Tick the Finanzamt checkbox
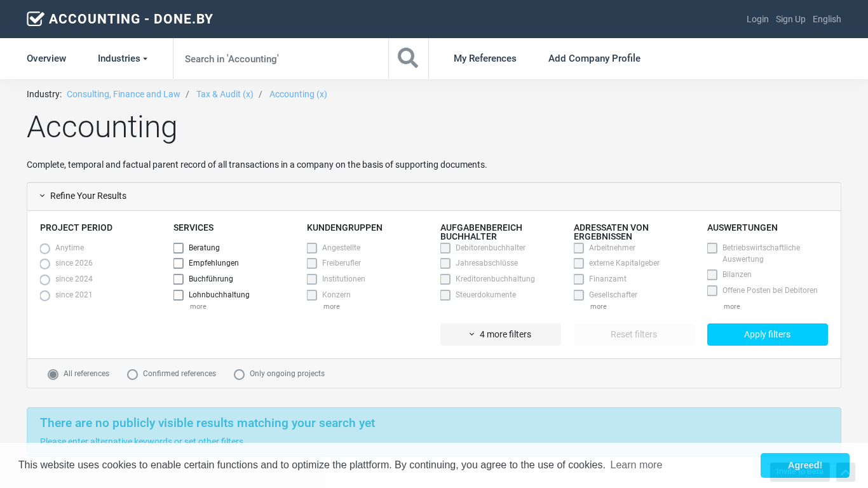Screen dimensions: 868x488 [579, 279]
